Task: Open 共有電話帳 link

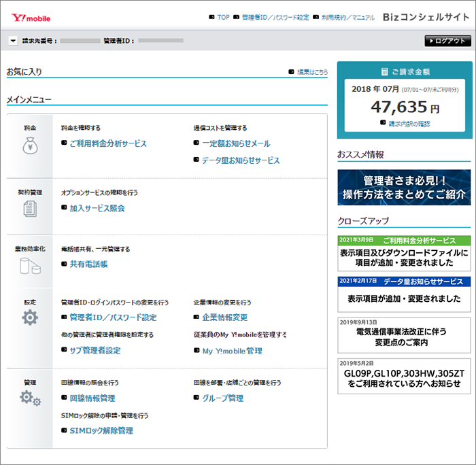Action: click(88, 264)
